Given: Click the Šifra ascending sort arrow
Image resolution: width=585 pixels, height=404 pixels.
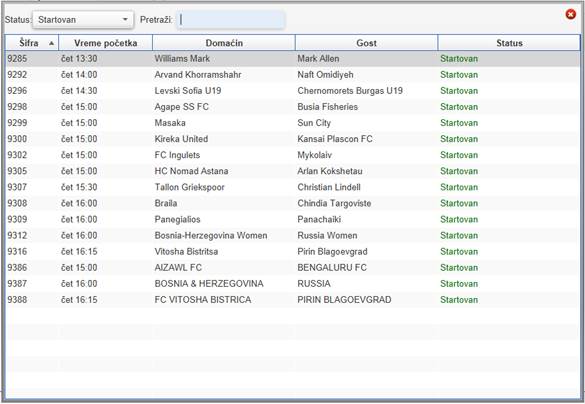Looking at the screenshot, I should [51, 44].
